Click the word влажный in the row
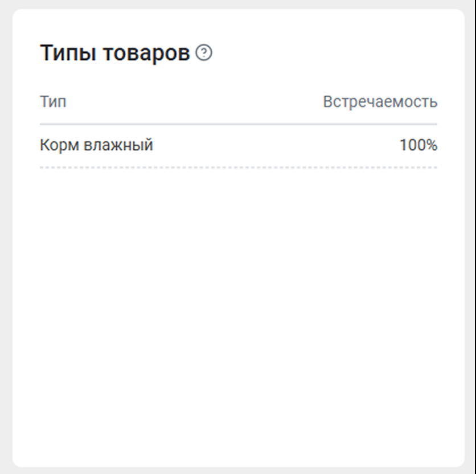 [118, 145]
